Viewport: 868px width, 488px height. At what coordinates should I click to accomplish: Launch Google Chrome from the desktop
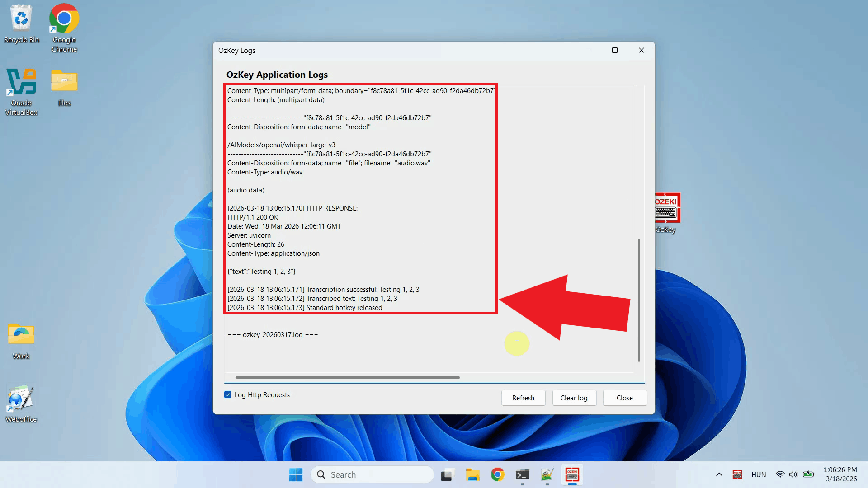(x=64, y=19)
